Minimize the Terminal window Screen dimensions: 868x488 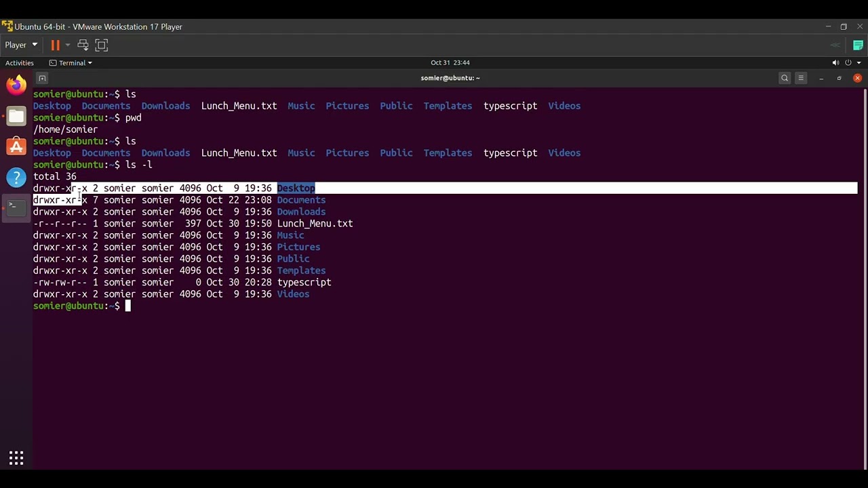click(x=821, y=78)
